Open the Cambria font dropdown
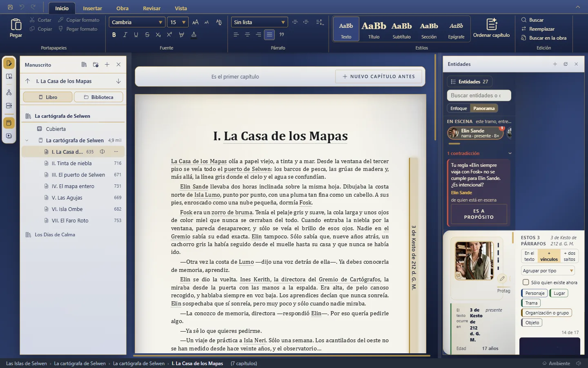 tap(137, 22)
